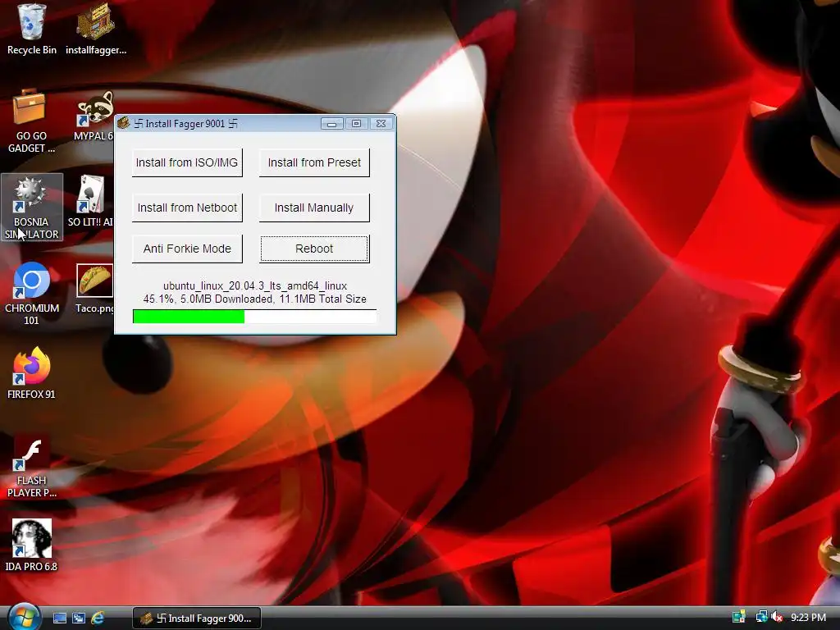Click the green tray icon left of network
This screenshot has width=840, height=630.
point(739,617)
